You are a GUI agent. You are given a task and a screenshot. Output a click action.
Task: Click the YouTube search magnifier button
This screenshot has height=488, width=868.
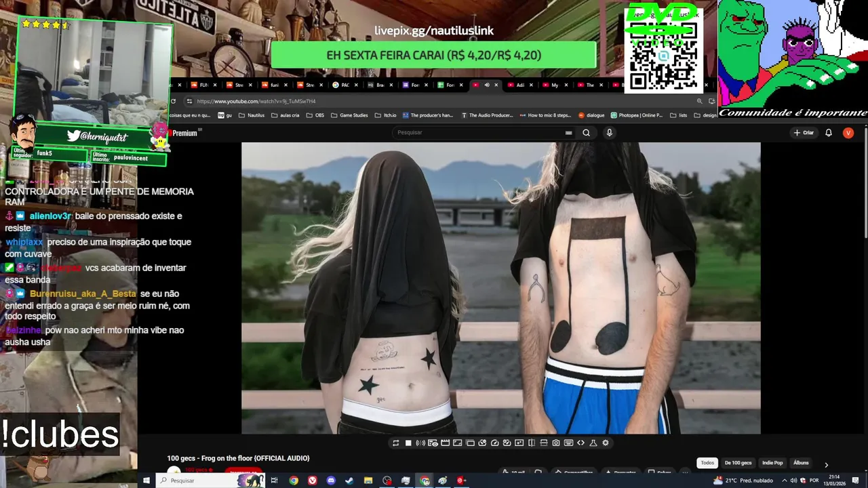[586, 133]
